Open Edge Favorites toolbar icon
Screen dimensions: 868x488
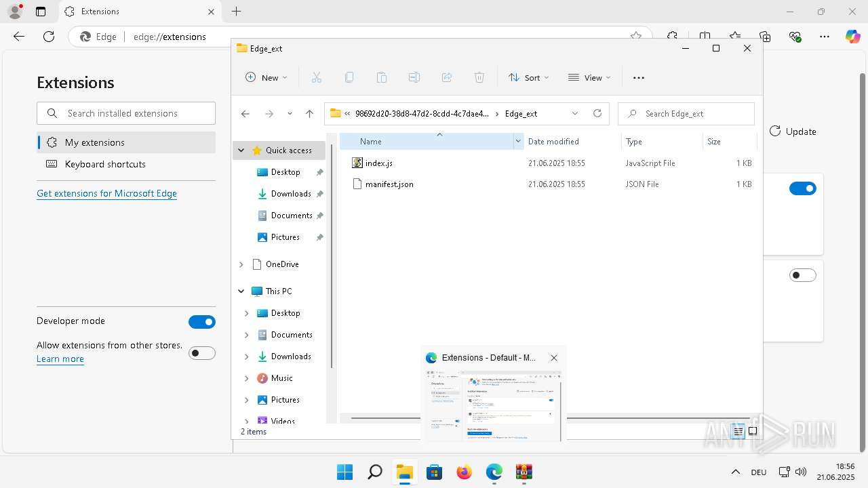click(735, 37)
